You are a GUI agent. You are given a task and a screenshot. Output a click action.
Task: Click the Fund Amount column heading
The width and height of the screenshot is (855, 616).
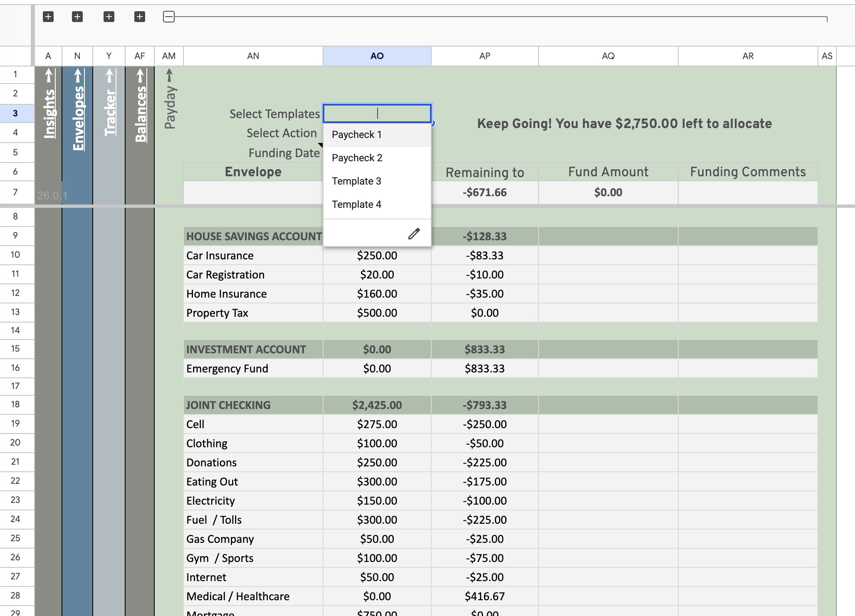[608, 172]
